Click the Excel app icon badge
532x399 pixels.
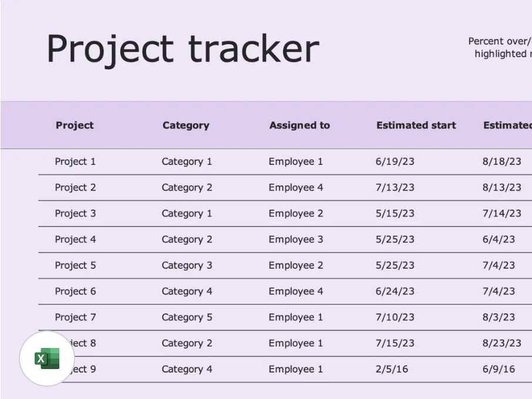47,359
